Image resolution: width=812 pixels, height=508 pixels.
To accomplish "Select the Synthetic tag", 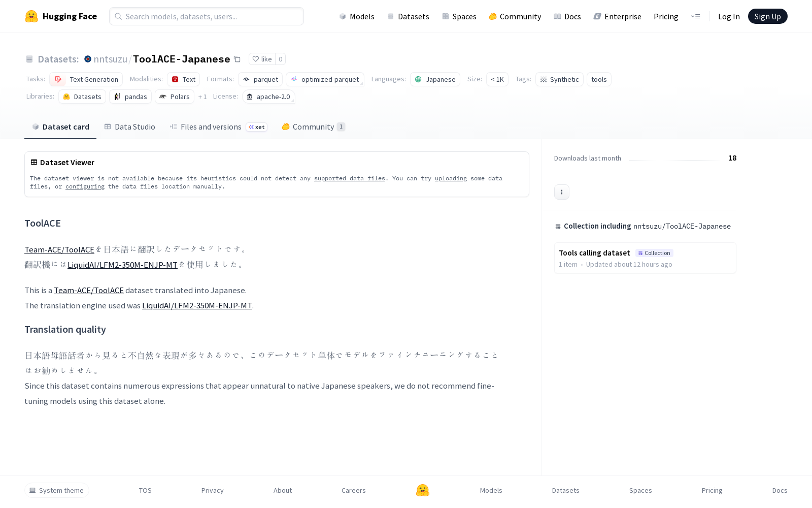I will (x=559, y=79).
